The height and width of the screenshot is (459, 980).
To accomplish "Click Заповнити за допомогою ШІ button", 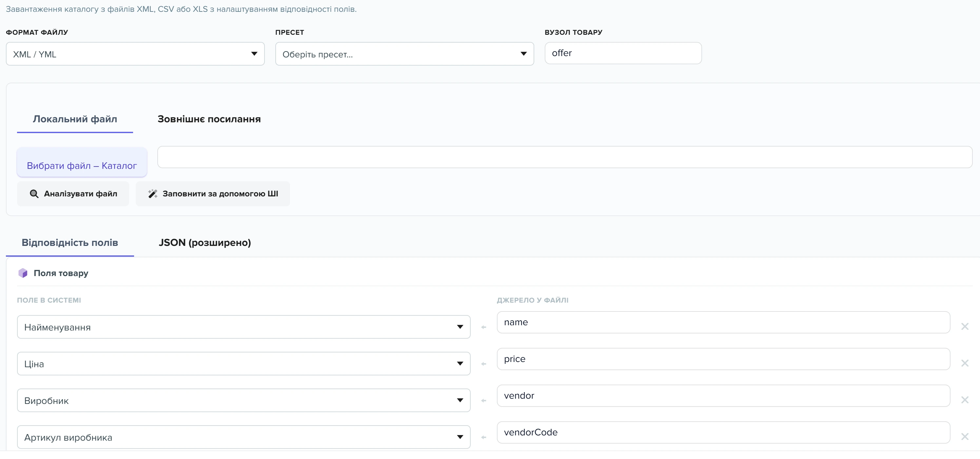I will (213, 194).
